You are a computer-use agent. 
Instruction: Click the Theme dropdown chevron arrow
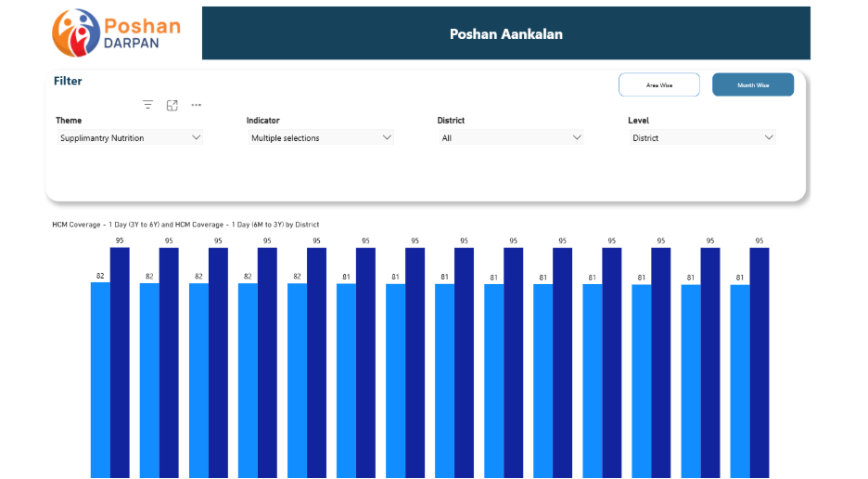[x=196, y=137]
